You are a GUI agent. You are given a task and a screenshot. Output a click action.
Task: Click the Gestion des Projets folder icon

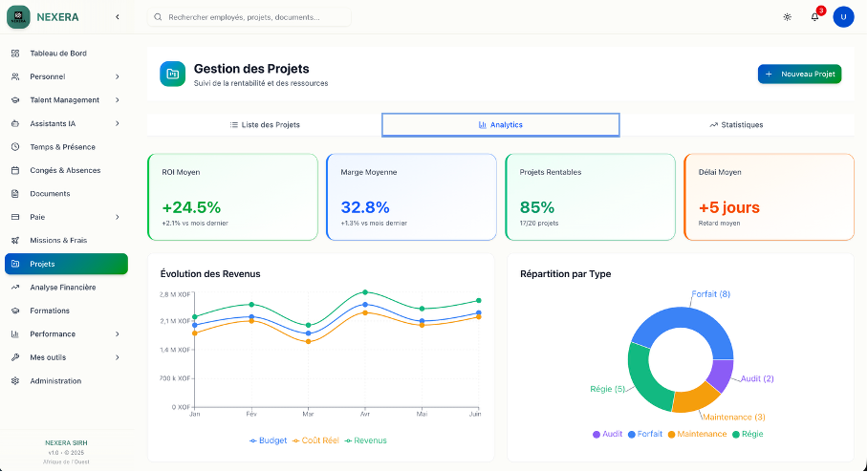pos(172,74)
